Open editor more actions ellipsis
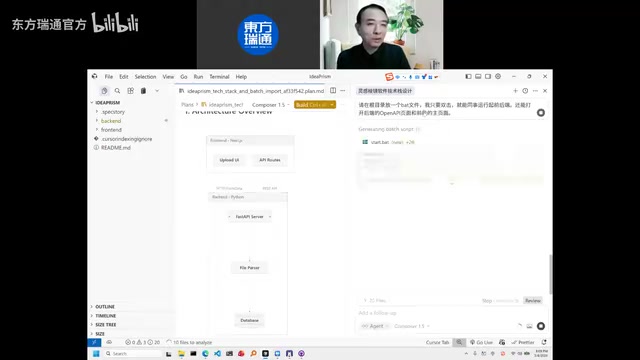The height and width of the screenshot is (360, 640). [343, 91]
